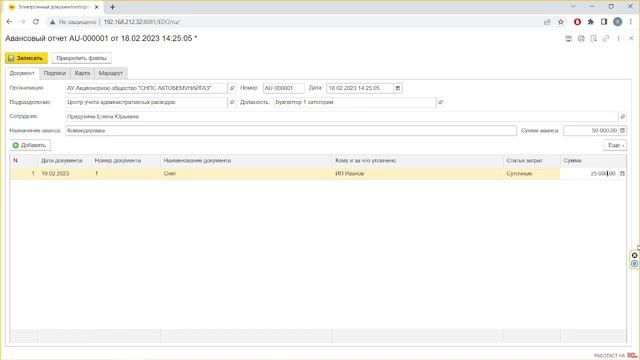640x360 pixels.
Task: Click the preview icon in form header
Action: (594, 39)
